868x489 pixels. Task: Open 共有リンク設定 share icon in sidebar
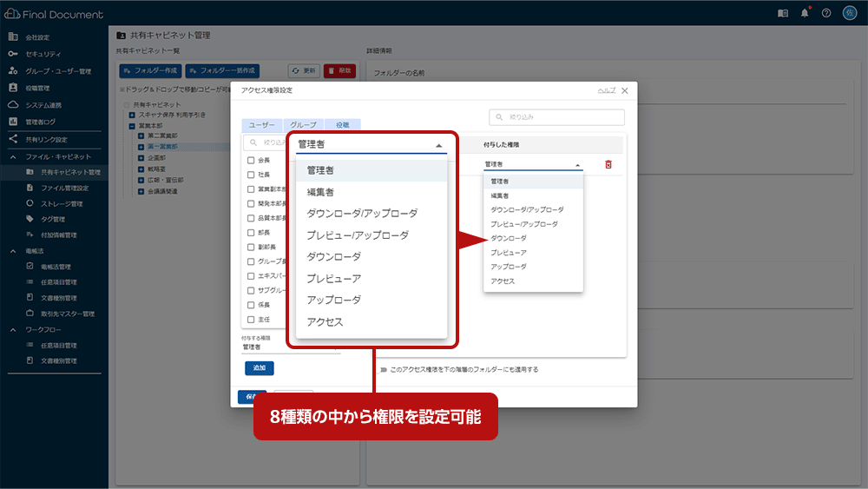[x=13, y=139]
